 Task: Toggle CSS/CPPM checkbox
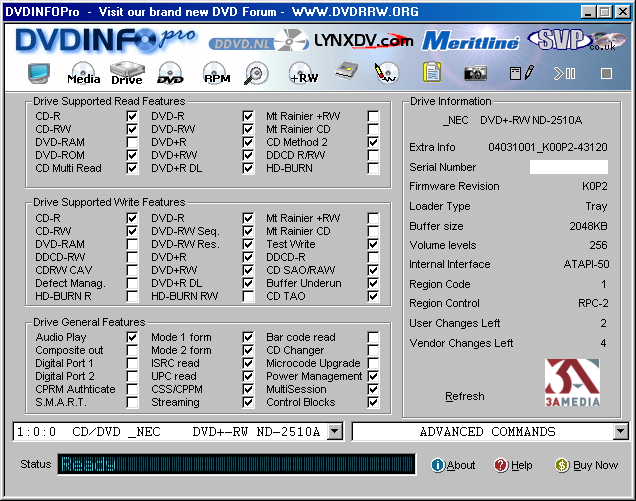pos(248,389)
